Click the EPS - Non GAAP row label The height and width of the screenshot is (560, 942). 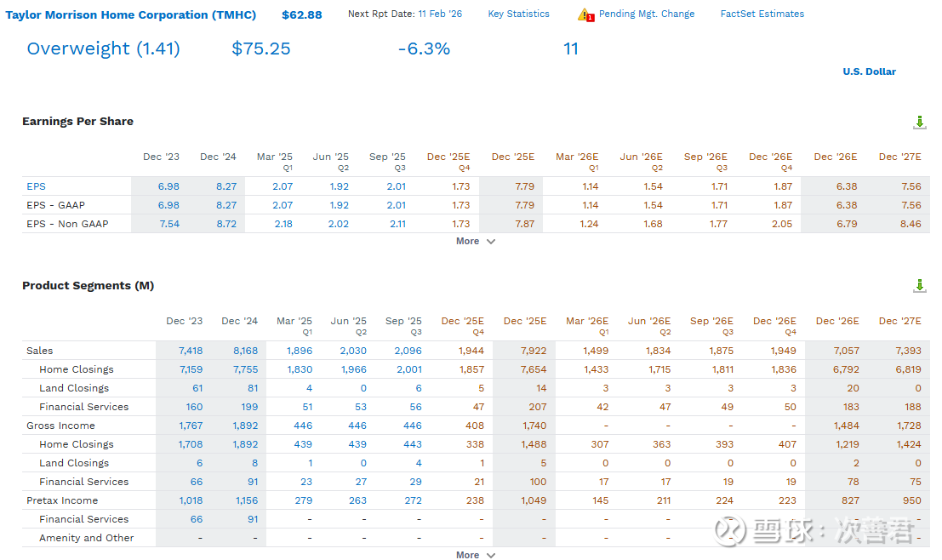(x=67, y=224)
